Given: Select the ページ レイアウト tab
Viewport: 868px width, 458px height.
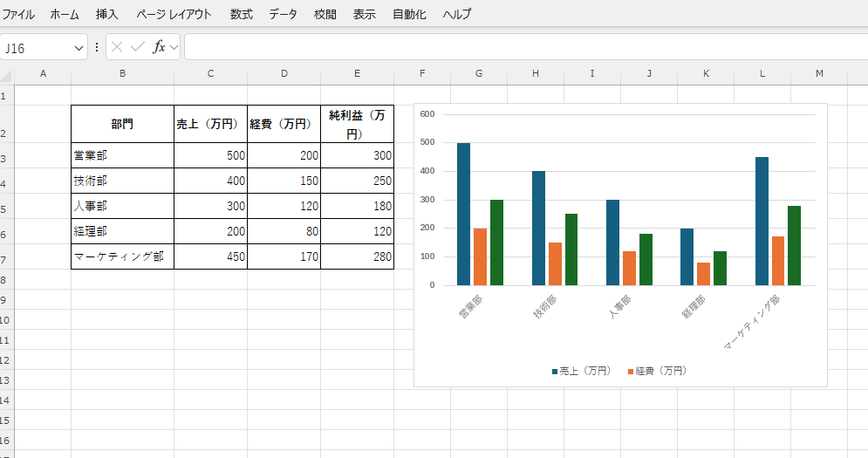Looking at the screenshot, I should (174, 15).
